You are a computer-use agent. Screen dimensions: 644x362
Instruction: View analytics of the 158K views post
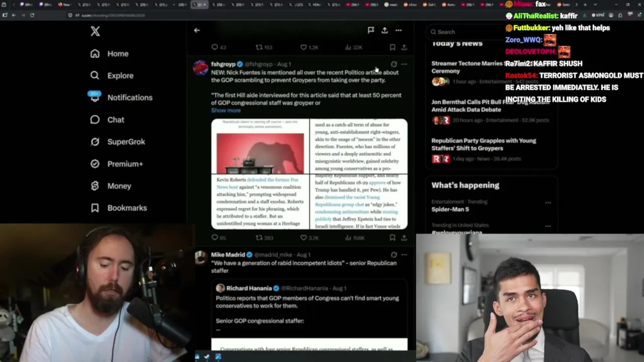coord(354,238)
